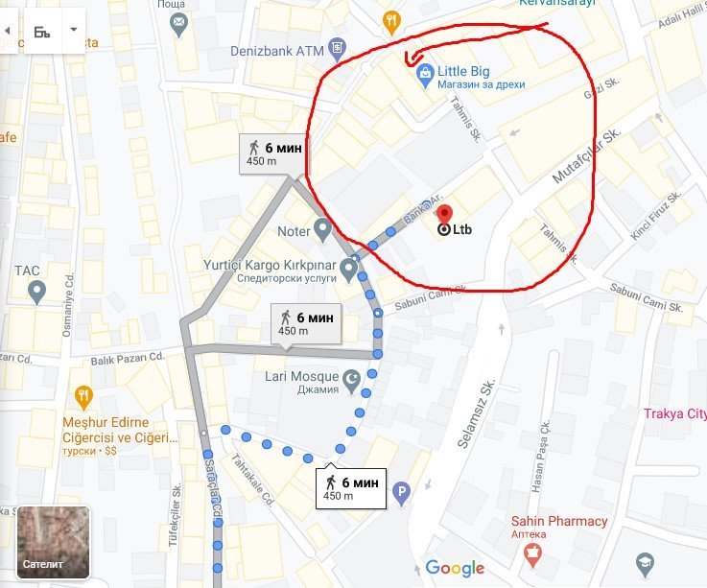Screen dimensions: 707x588
Task: Click the Google logo link
Action: point(455,568)
